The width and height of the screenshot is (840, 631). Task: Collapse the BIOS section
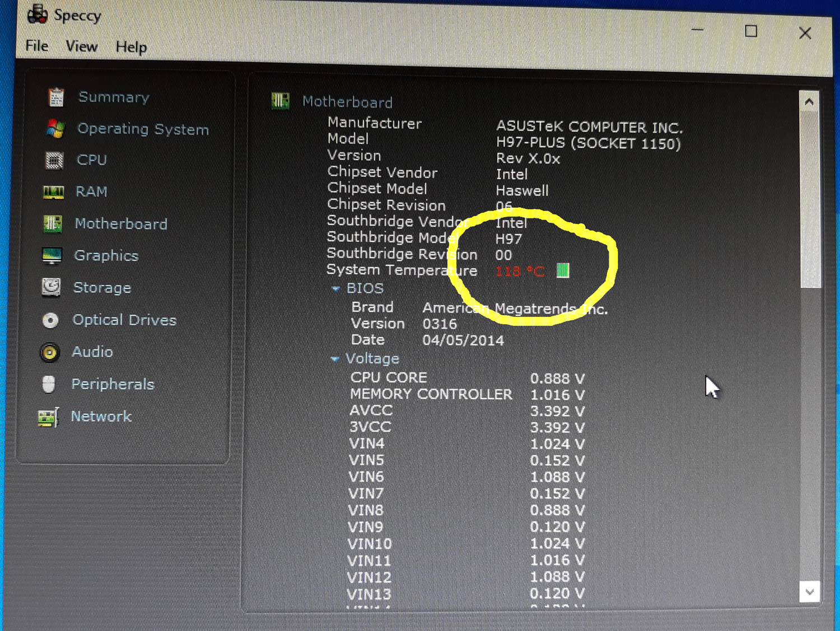click(335, 288)
